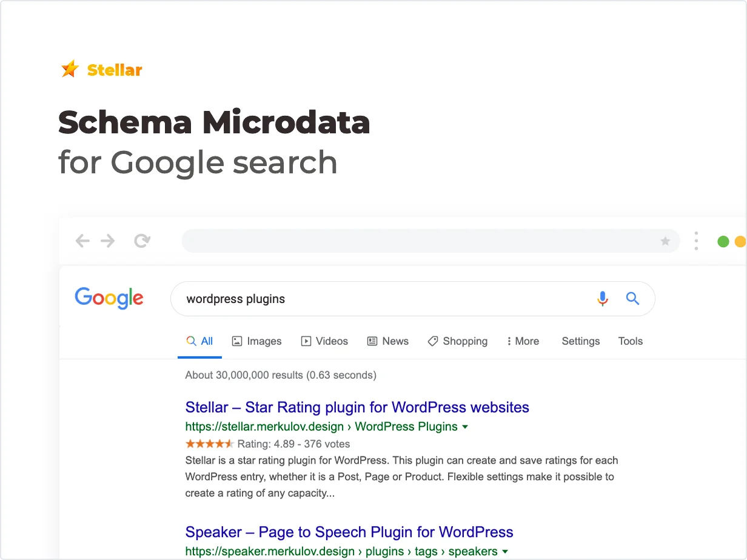Open the More search options menu
The image size is (747, 560).
click(523, 341)
